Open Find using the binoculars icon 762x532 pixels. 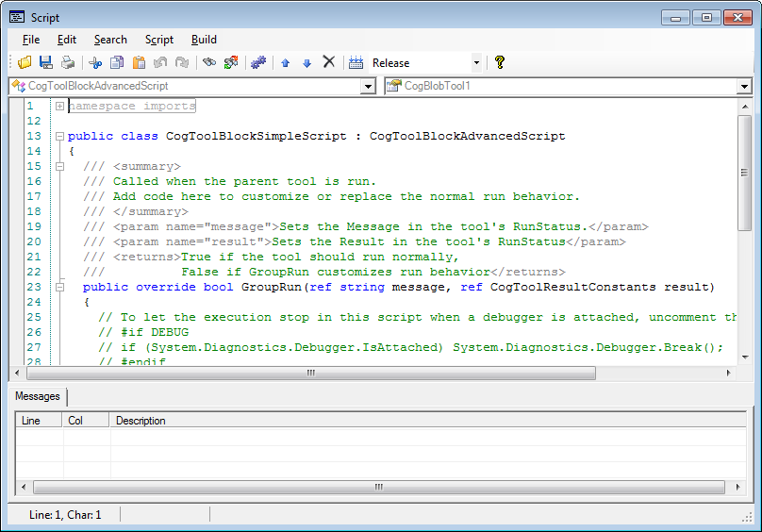click(209, 62)
